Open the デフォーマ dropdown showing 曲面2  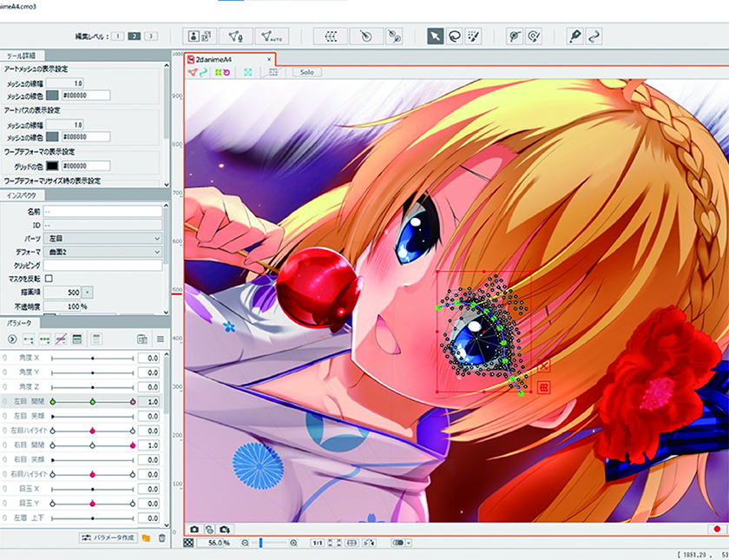(x=102, y=252)
